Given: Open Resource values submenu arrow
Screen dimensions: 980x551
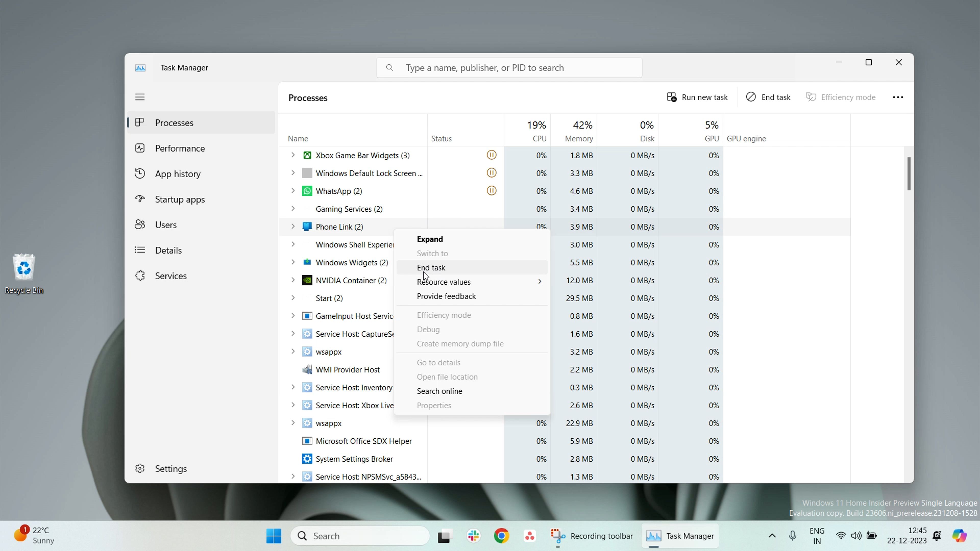Looking at the screenshot, I should [x=540, y=282].
